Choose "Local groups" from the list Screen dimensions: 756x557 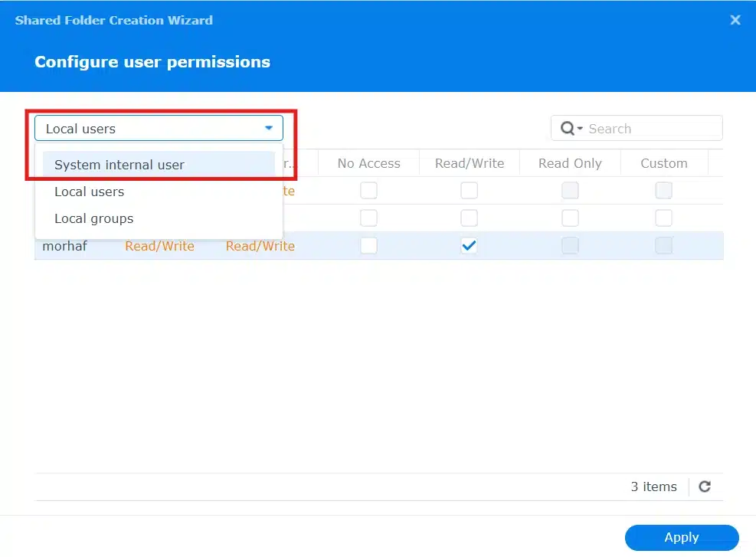point(93,218)
